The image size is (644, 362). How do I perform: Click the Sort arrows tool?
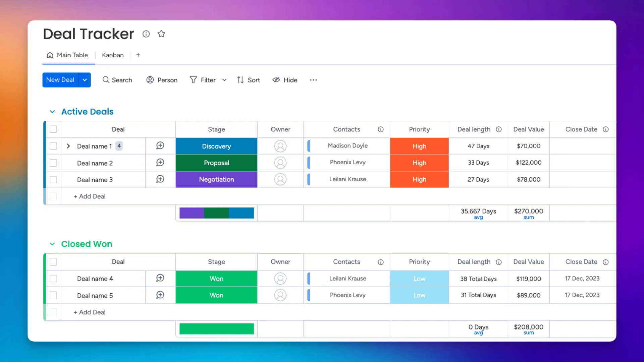pos(249,80)
